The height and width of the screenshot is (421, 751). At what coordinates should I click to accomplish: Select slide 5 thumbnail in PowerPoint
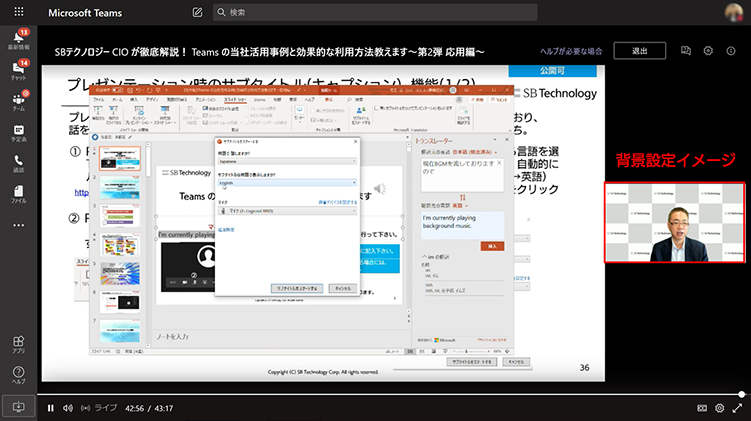point(120,273)
